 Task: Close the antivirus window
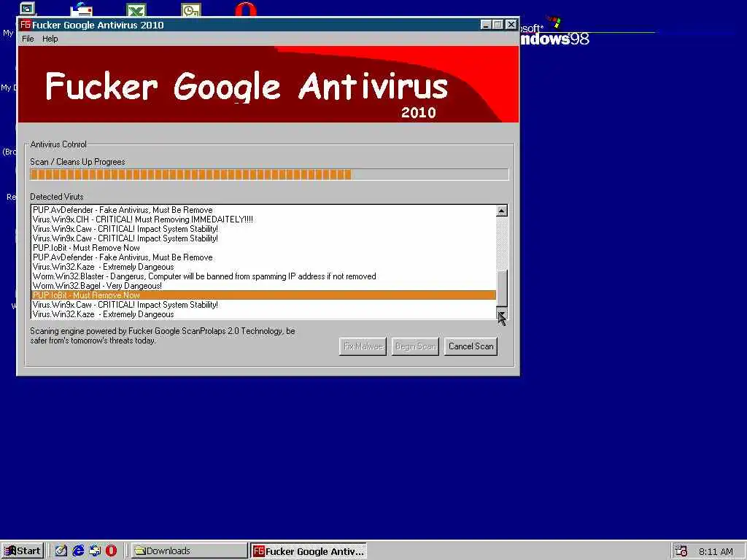tap(511, 25)
